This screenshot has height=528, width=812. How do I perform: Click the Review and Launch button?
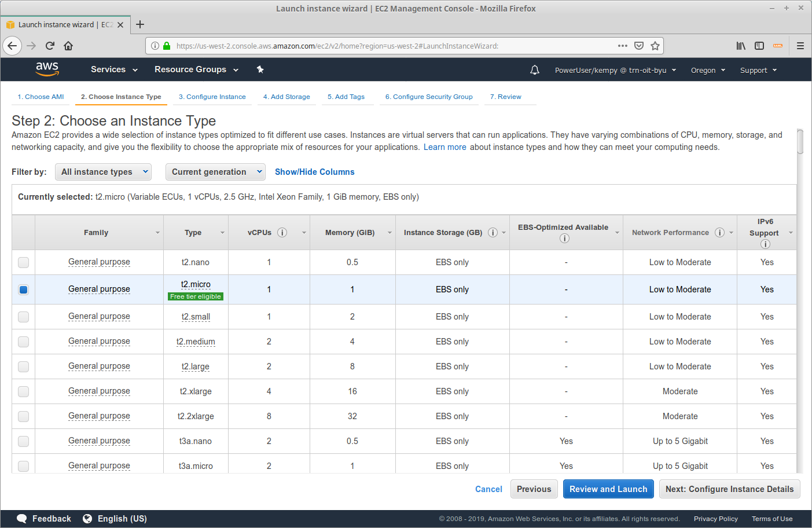pyautogui.click(x=608, y=489)
